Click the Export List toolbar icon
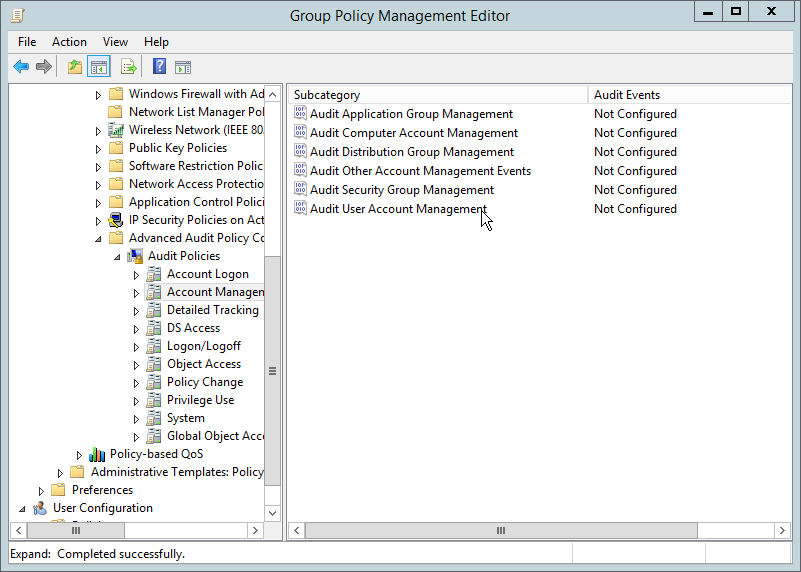 [x=128, y=67]
